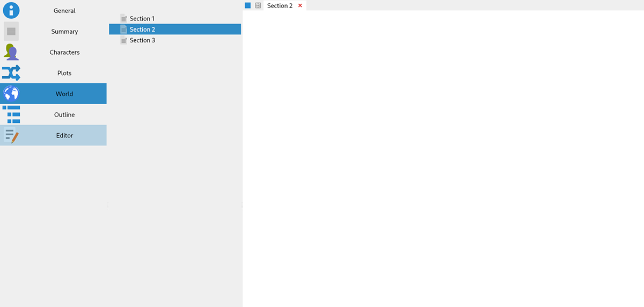Click the document icon next to Section 3
644x307 pixels.
pos(124,40)
